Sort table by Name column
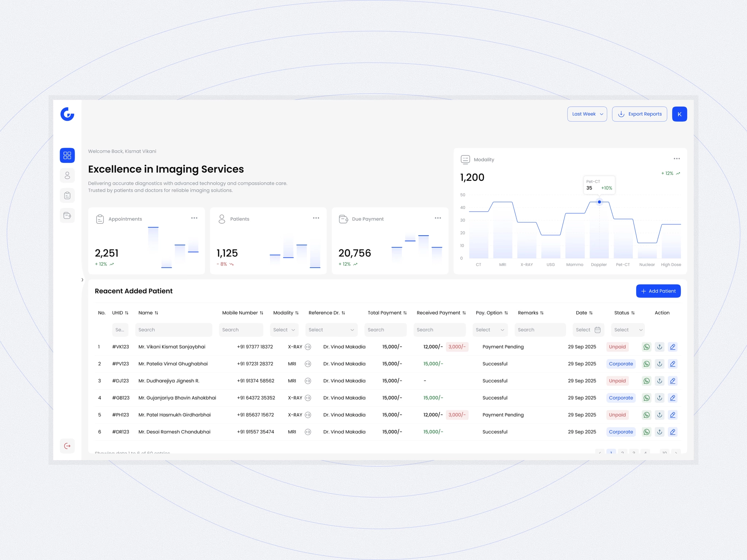Viewport: 747px width, 560px height. point(156,313)
